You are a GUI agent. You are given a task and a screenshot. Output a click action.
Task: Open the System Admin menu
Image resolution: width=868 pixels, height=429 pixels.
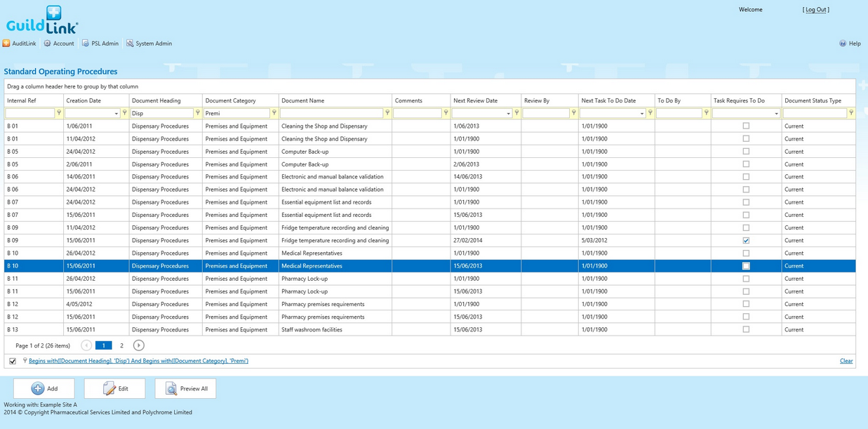[149, 44]
